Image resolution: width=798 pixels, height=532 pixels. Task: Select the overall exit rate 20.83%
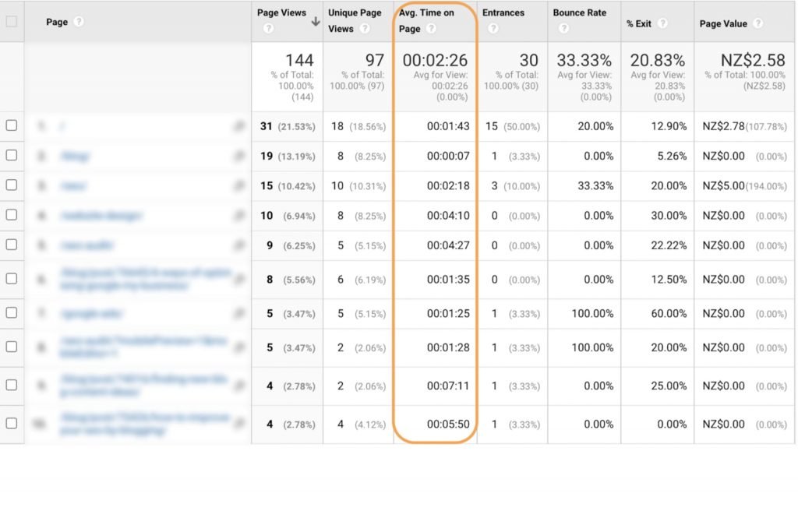[658, 60]
